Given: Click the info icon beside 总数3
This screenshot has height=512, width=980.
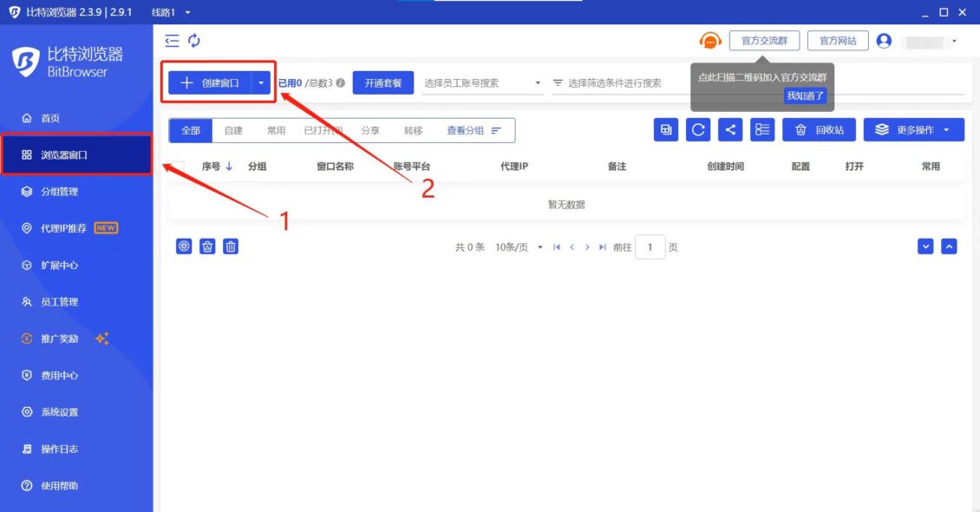Looking at the screenshot, I should (341, 83).
